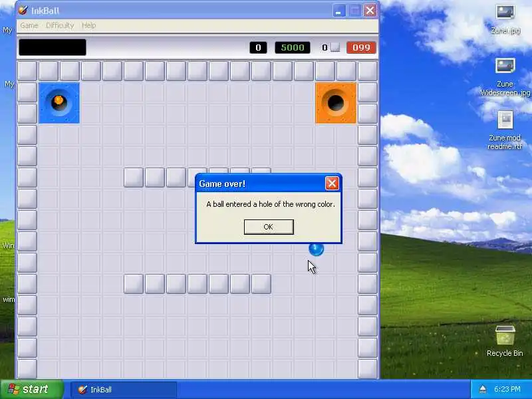The width and height of the screenshot is (532, 399).
Task: Minimize the InkBall window
Action: pos(339,11)
